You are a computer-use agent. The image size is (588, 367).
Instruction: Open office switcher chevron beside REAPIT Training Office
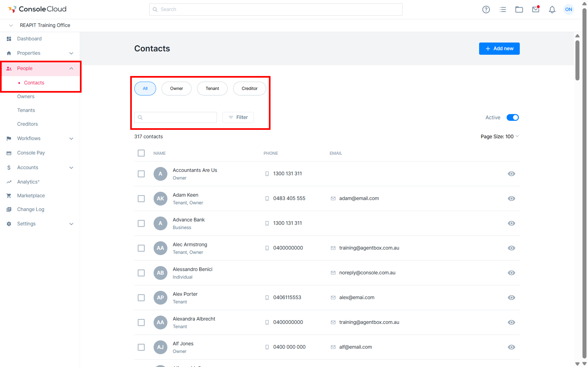click(x=11, y=25)
